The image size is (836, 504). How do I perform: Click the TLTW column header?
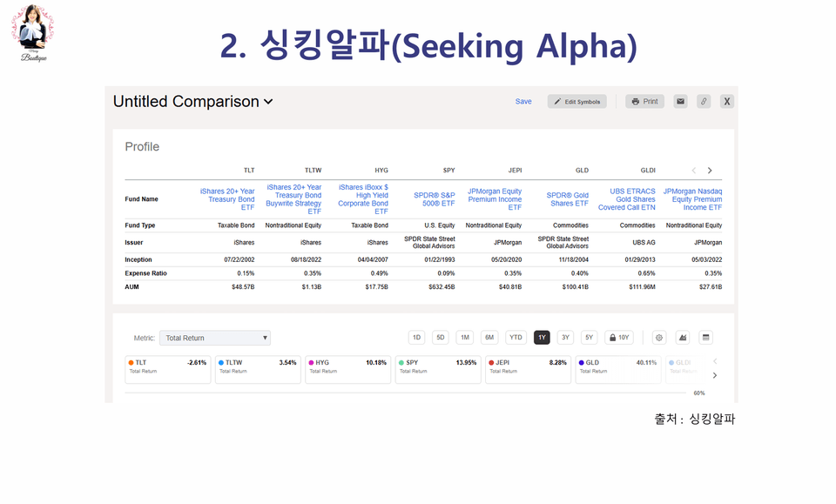point(313,171)
